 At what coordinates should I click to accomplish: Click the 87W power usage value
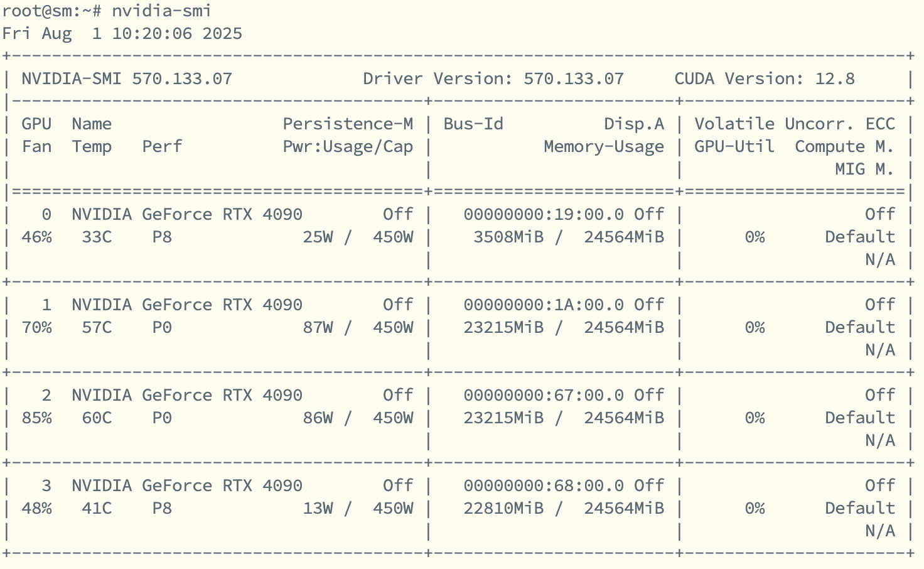pyautogui.click(x=318, y=327)
